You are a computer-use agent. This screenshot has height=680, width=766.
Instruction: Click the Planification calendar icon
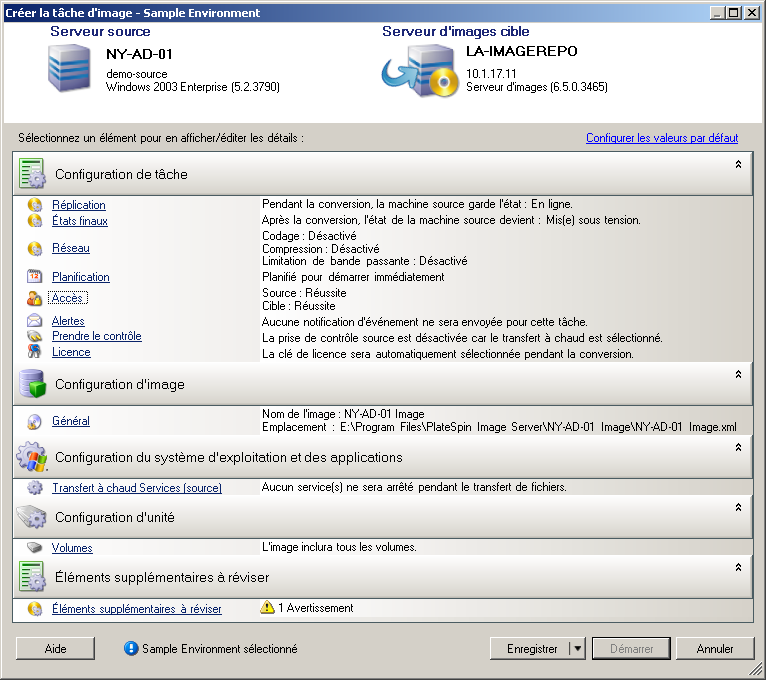click(x=35, y=276)
